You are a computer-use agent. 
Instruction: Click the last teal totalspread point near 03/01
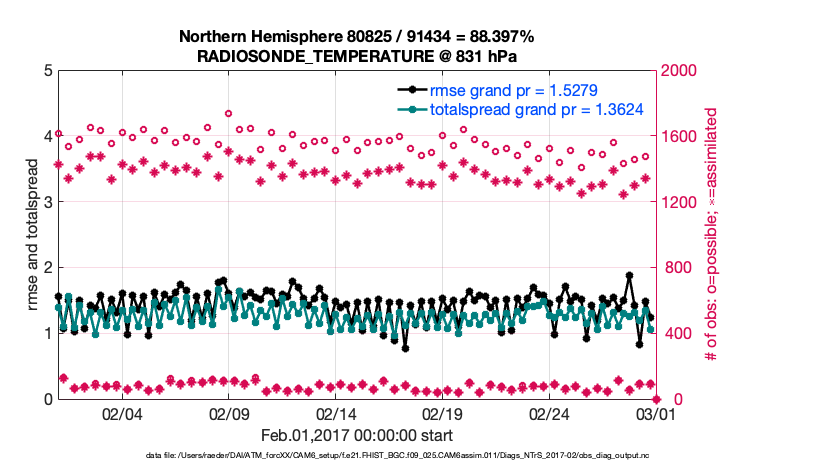click(x=651, y=329)
